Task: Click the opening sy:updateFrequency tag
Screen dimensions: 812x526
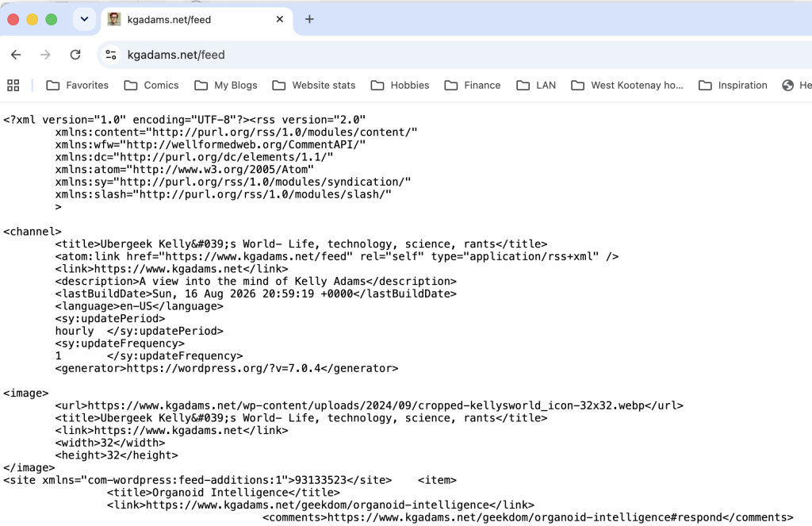Action: coord(120,344)
